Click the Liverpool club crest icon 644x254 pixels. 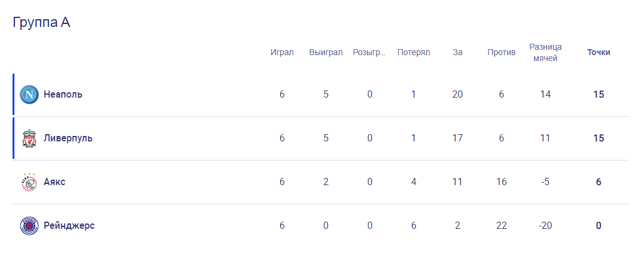pos(29,138)
